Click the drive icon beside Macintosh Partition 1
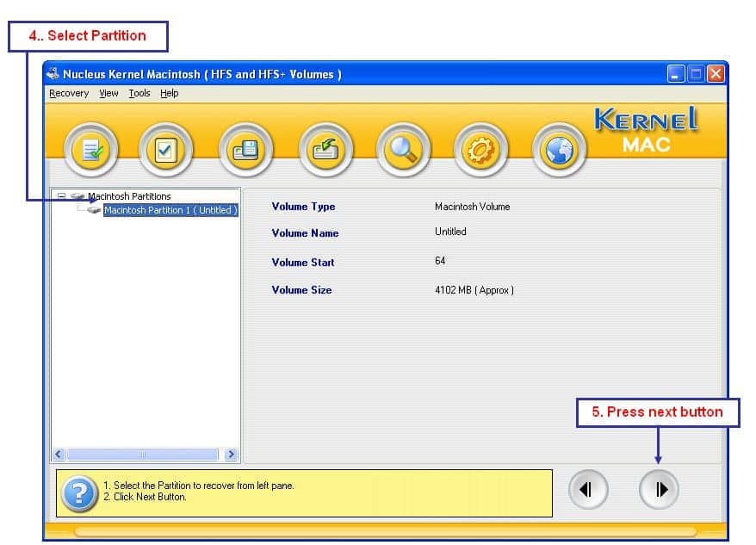This screenshot has width=756, height=545. click(94, 210)
